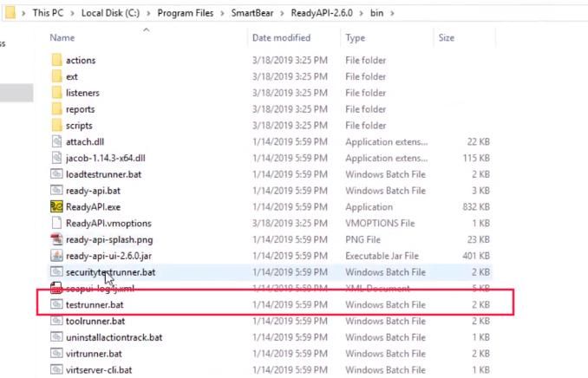Viewport: 588px width, 378px height.
Task: Select the ready-api.bat file name
Action: coord(93,191)
